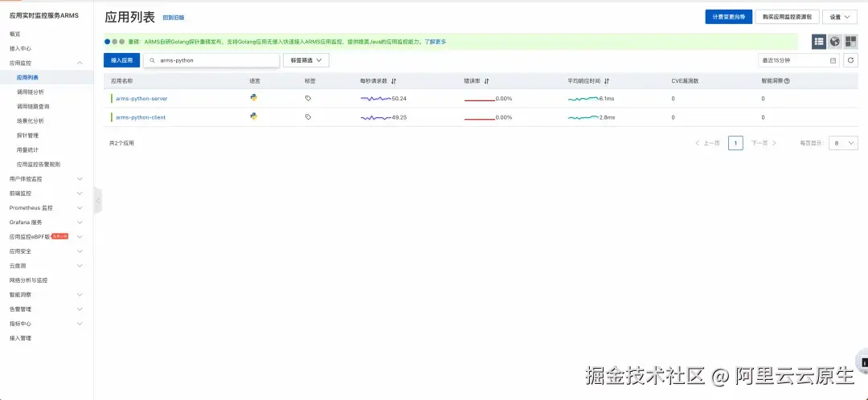Viewport: 868px width, 400px height.
Task: Click the 6.1ms response time value
Action: click(607, 99)
